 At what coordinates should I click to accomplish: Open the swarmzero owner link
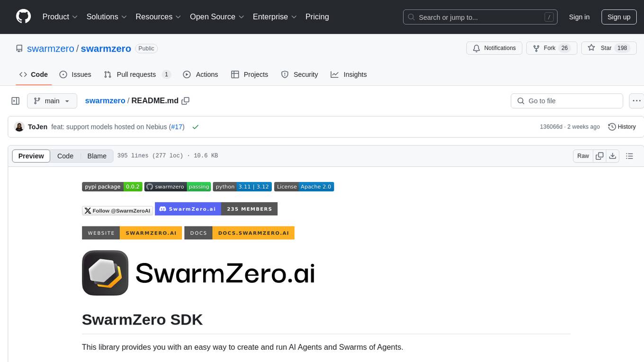[x=51, y=48]
